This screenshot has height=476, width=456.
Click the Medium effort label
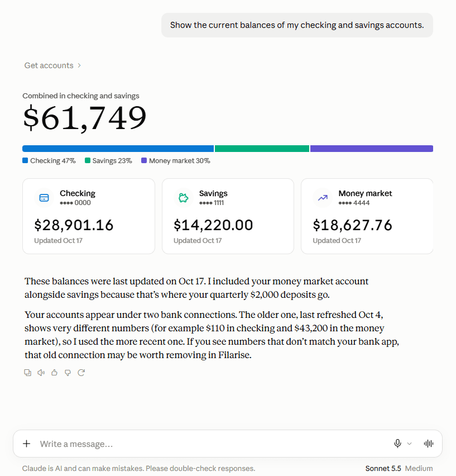point(419,468)
